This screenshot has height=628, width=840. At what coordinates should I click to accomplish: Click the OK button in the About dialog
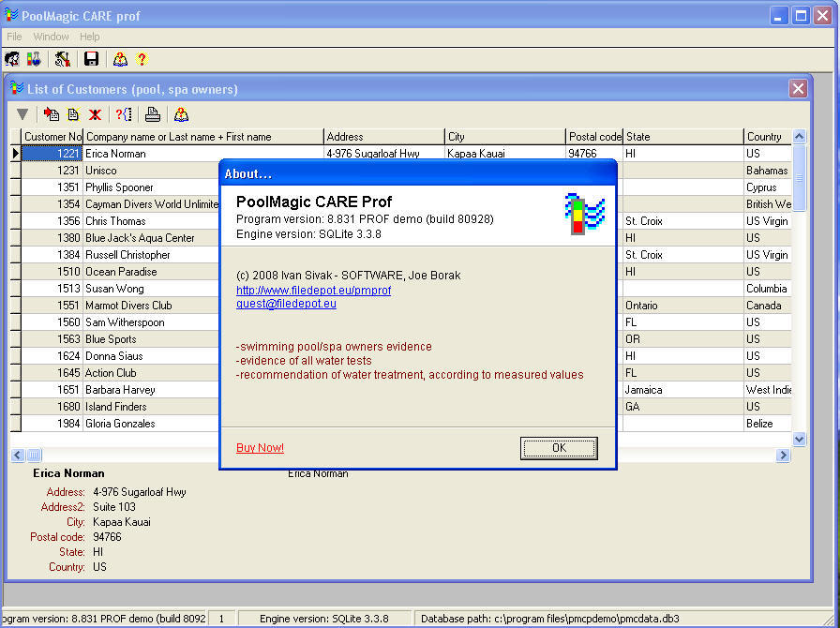click(559, 448)
